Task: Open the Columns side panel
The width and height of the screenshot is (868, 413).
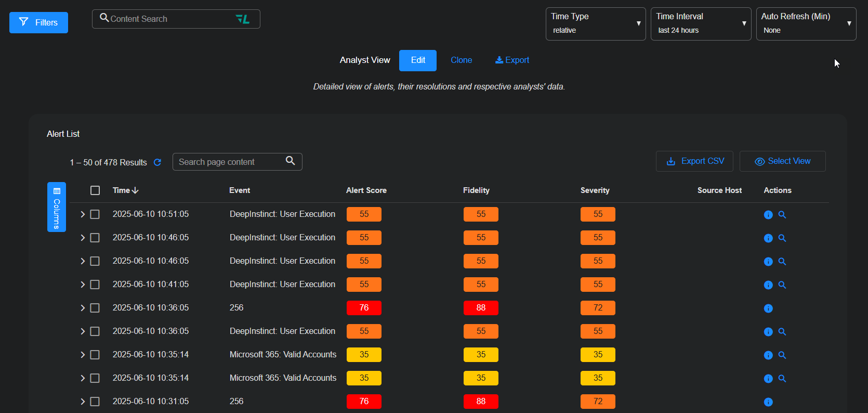Action: tap(57, 207)
